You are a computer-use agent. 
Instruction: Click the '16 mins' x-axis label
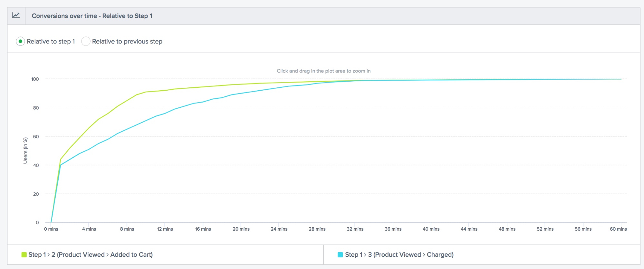[x=203, y=229]
